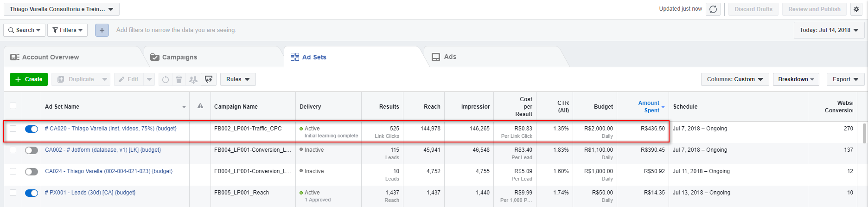Expand the Breakdown dropdown

tap(796, 79)
